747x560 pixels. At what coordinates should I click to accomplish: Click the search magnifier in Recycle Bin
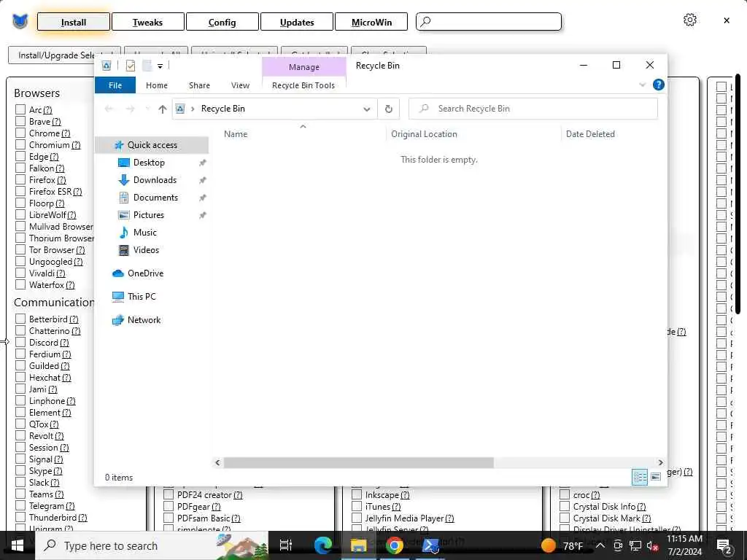pyautogui.click(x=424, y=109)
